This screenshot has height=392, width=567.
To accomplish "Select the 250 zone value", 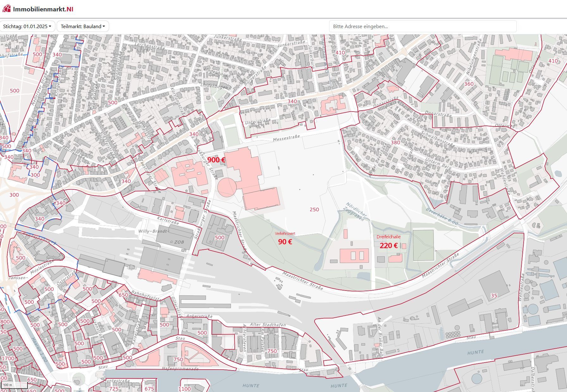I will (x=314, y=210).
